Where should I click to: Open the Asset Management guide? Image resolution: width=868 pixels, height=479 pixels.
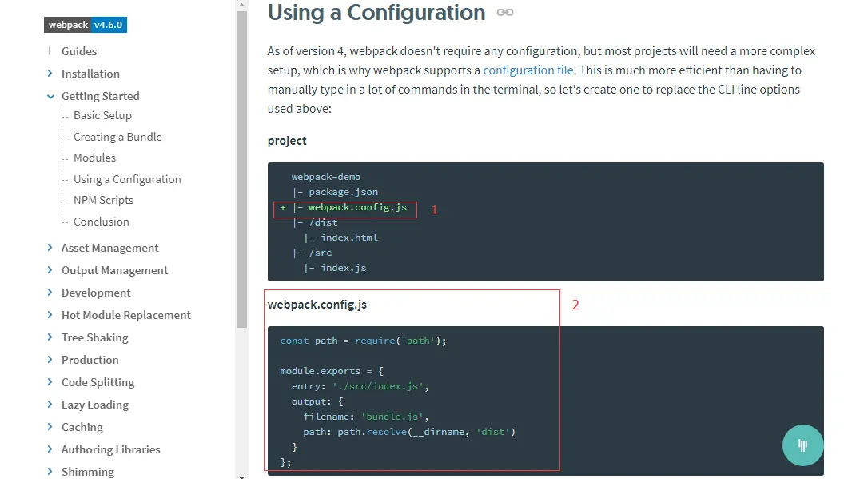click(109, 248)
